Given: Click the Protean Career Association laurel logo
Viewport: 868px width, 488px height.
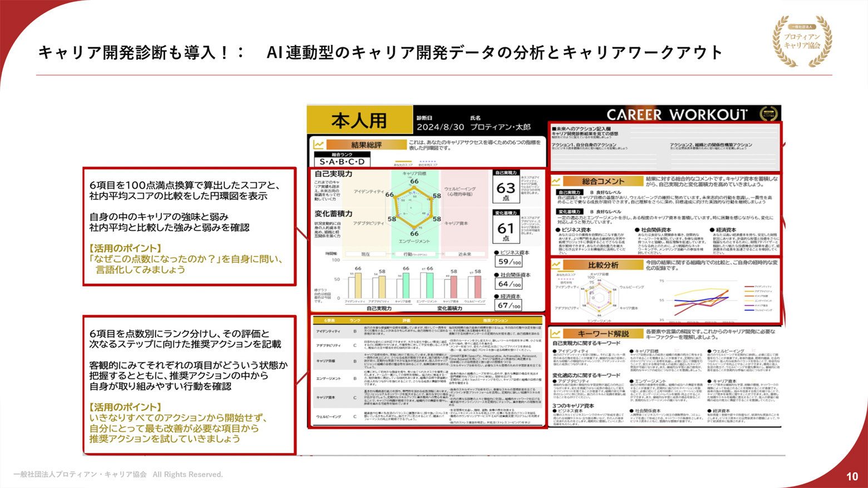Looking at the screenshot, I should [x=802, y=41].
